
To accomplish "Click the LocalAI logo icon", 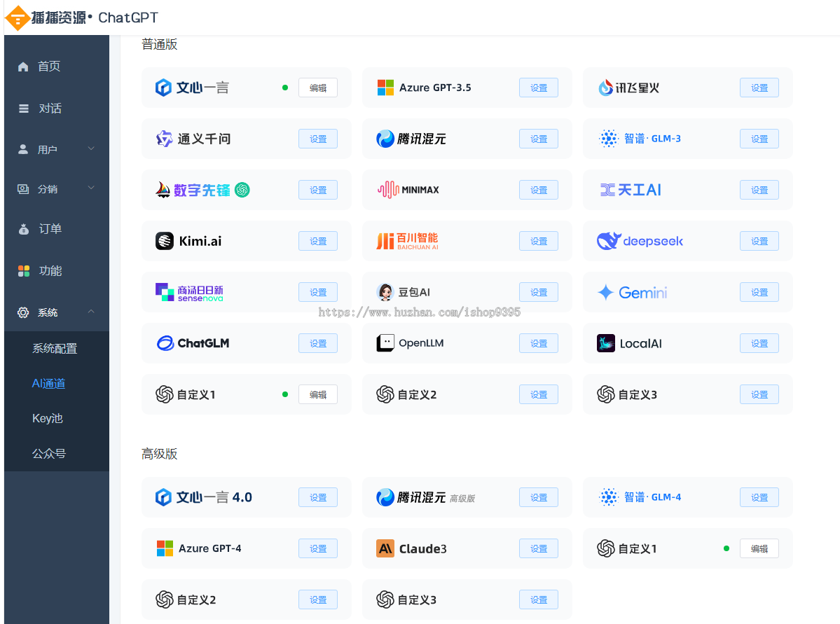I will (x=606, y=343).
